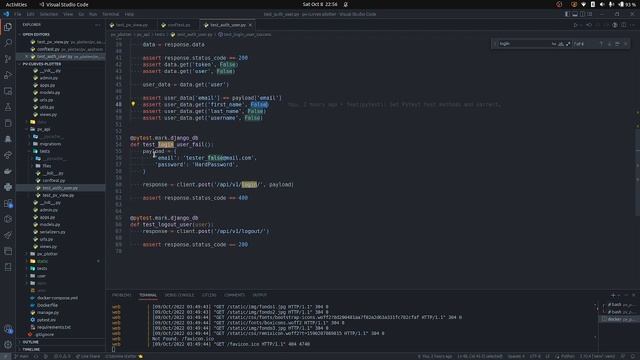Close the find widget

pyautogui.click(x=625, y=44)
